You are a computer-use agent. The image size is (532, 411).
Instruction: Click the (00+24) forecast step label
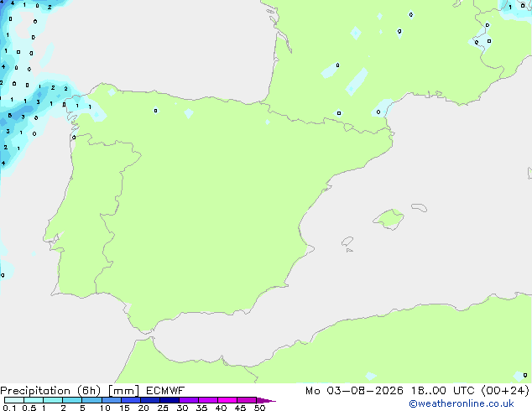[505, 391]
